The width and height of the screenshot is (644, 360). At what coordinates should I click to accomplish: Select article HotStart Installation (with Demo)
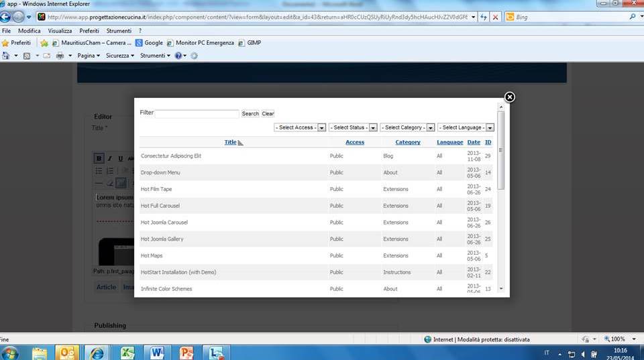(x=178, y=273)
